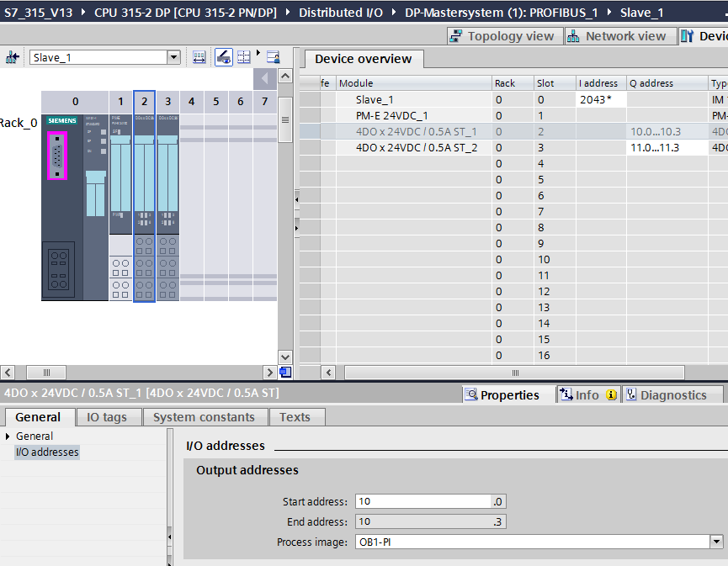
Task: Toggle the show module labels button
Action: (223, 57)
